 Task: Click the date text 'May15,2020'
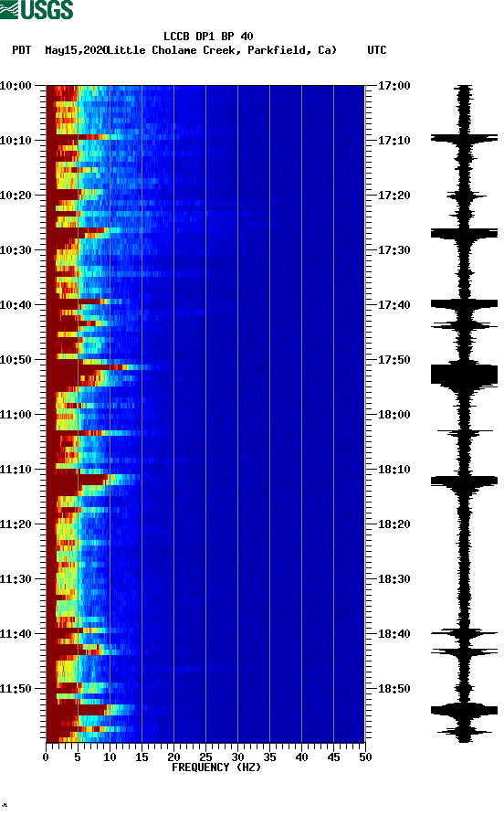[76, 50]
